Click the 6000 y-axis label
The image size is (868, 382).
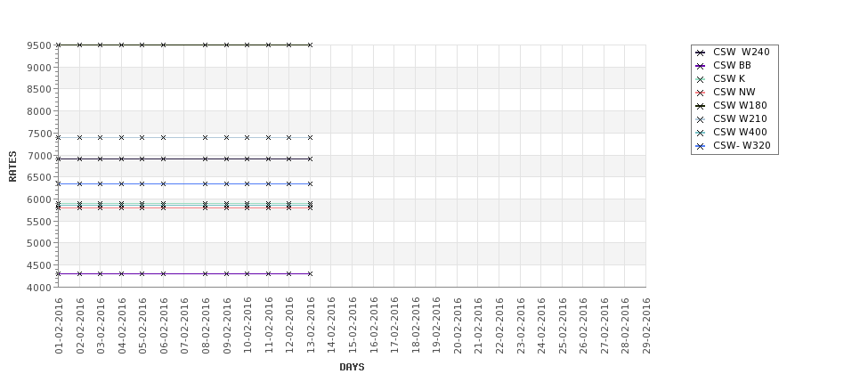[39, 199]
